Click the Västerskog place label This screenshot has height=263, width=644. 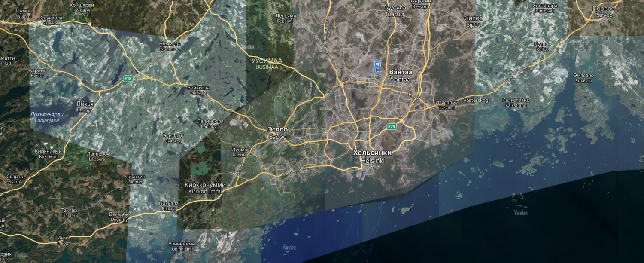(476, 100)
